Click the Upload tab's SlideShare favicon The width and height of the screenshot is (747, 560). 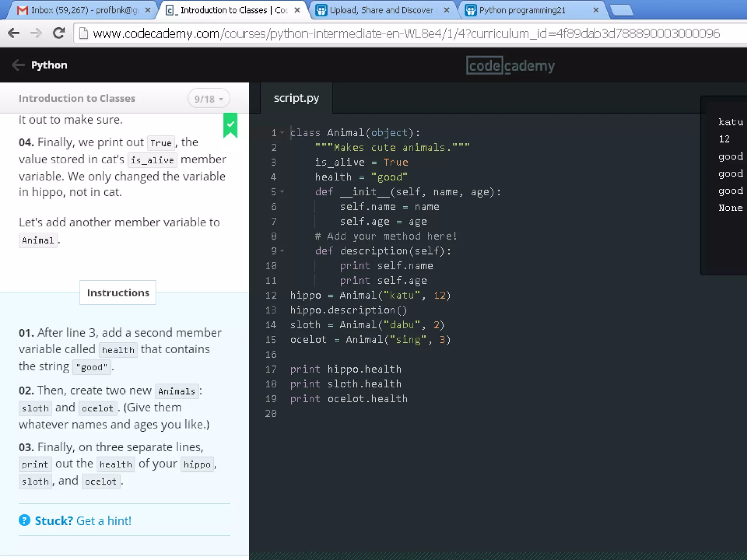(321, 10)
